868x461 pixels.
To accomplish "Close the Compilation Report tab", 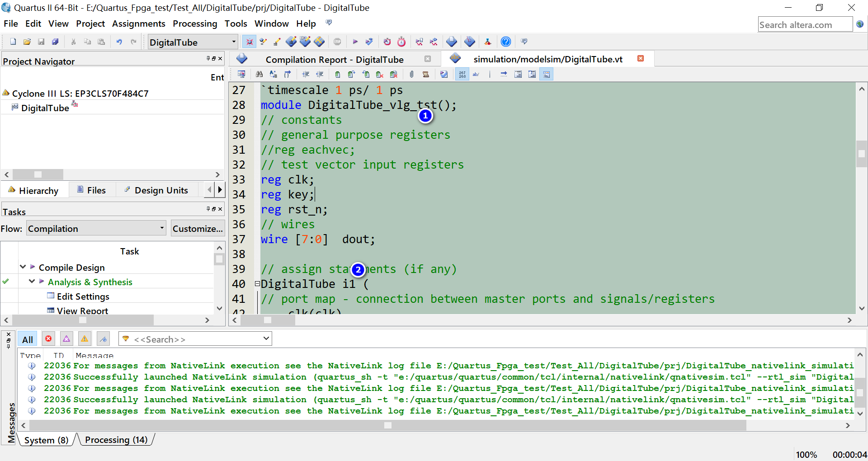I will [x=428, y=59].
